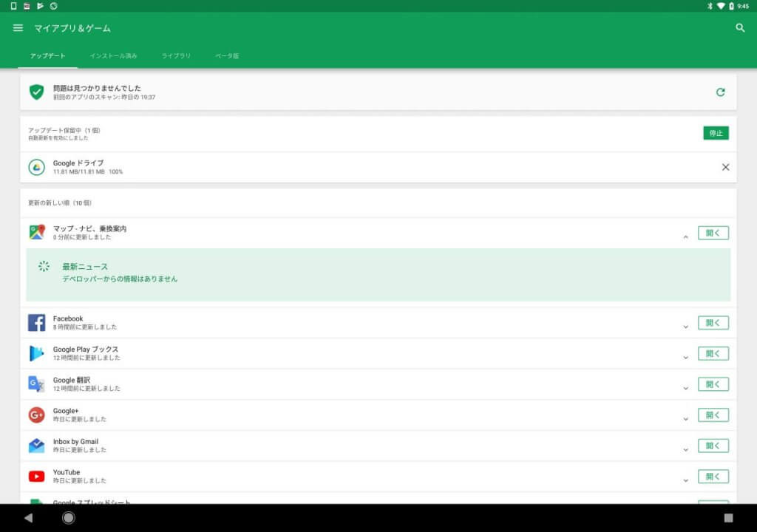
Task: Expand Google Play ブックス update details
Action: point(685,357)
